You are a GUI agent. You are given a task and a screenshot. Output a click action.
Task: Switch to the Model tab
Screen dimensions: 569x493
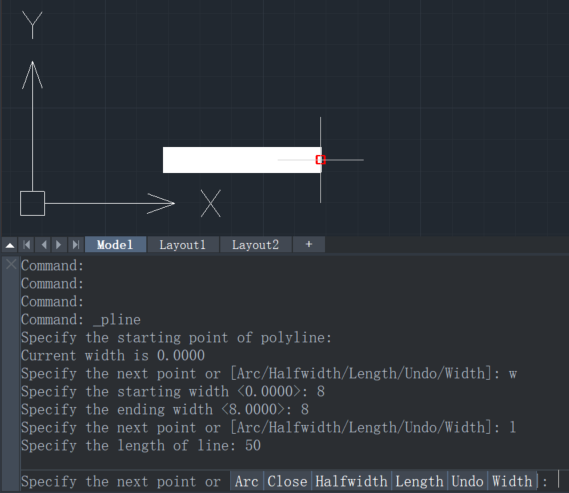[115, 245]
